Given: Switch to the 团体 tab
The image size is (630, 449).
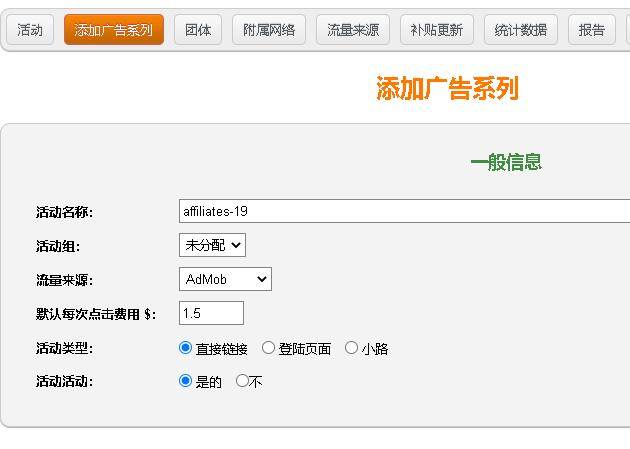Looking at the screenshot, I should click(198, 30).
